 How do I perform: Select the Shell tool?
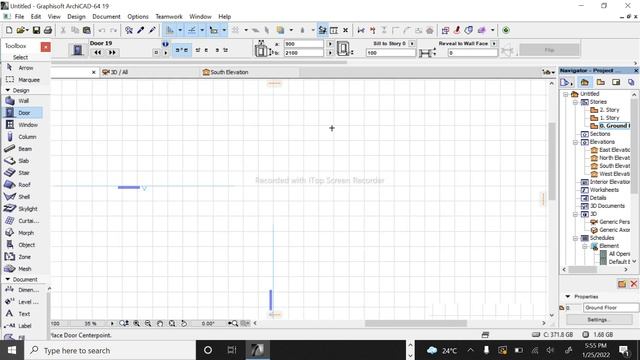tap(22, 196)
